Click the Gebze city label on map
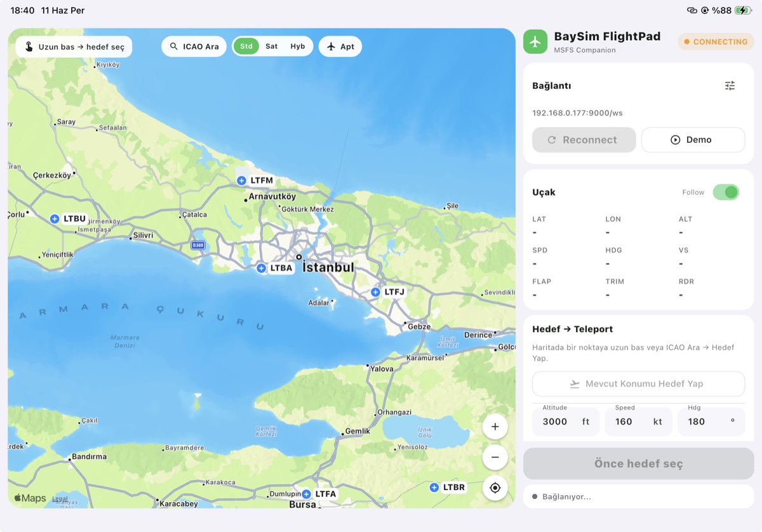The image size is (762, 532). click(x=419, y=326)
